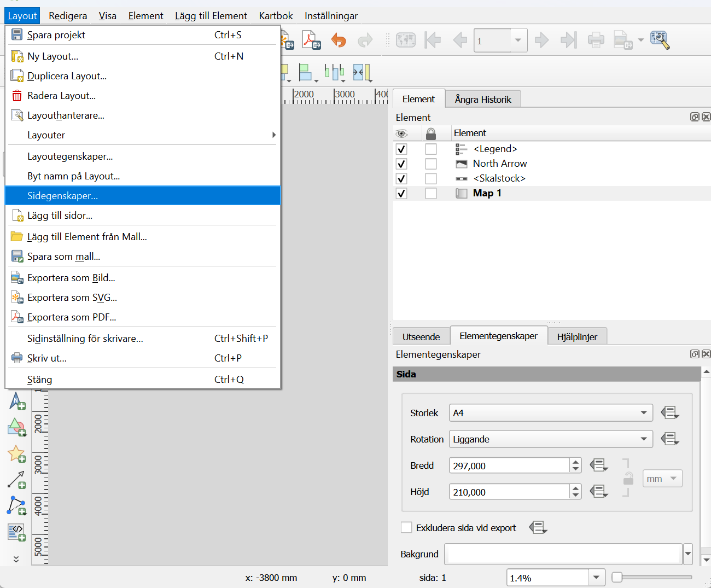Click data-defined override for Bredd
Viewport: 711px width, 588px height.
click(x=599, y=465)
